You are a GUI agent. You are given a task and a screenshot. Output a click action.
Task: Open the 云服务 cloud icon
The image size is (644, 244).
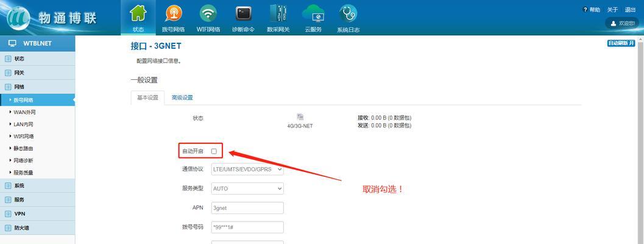313,13
